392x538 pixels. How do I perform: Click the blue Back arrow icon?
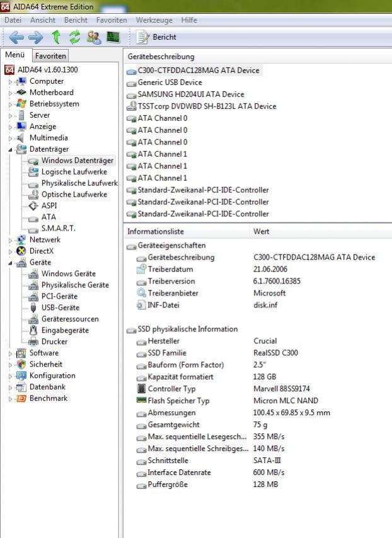pos(16,37)
